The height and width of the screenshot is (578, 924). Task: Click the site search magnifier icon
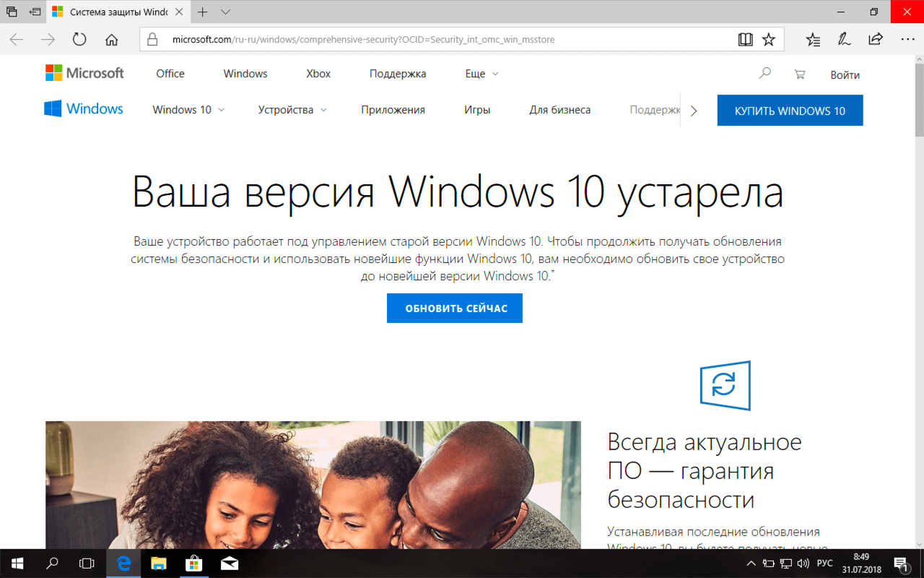(x=764, y=73)
